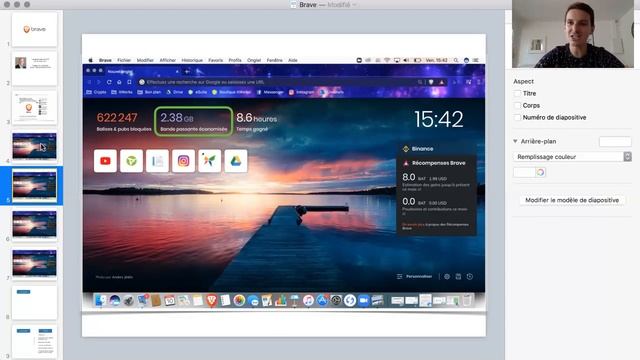Open the Remplissage couleur dropdown

click(572, 157)
